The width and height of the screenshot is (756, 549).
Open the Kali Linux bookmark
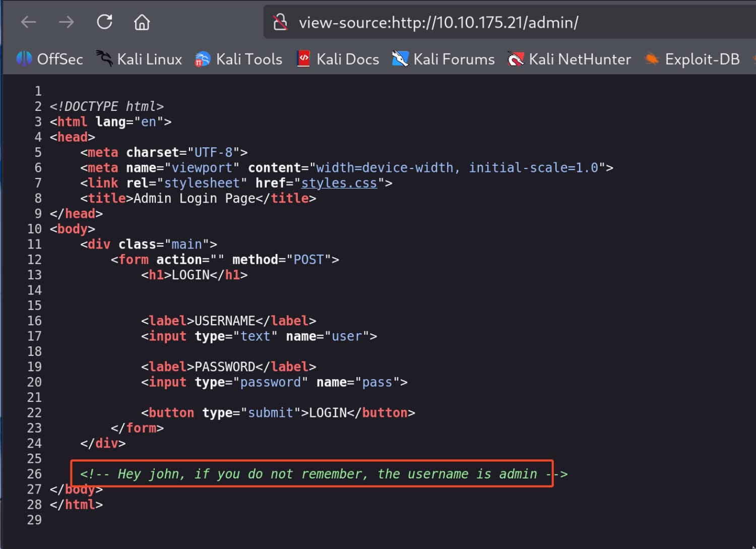[139, 59]
